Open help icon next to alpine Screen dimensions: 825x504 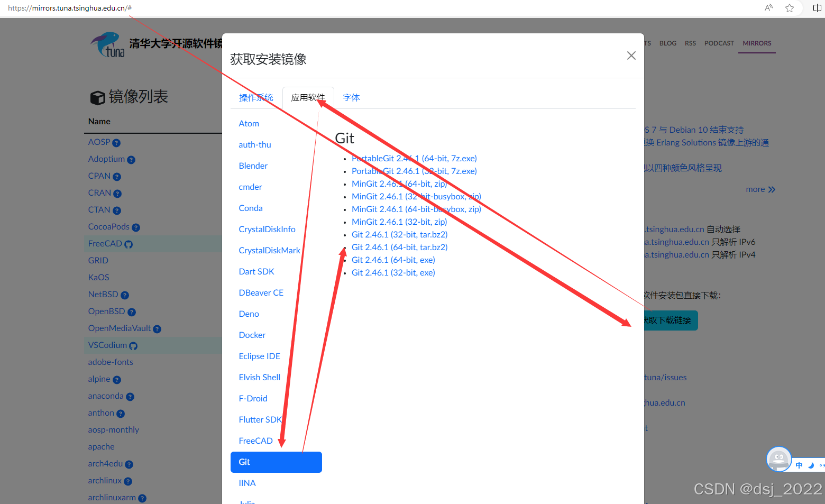(117, 380)
